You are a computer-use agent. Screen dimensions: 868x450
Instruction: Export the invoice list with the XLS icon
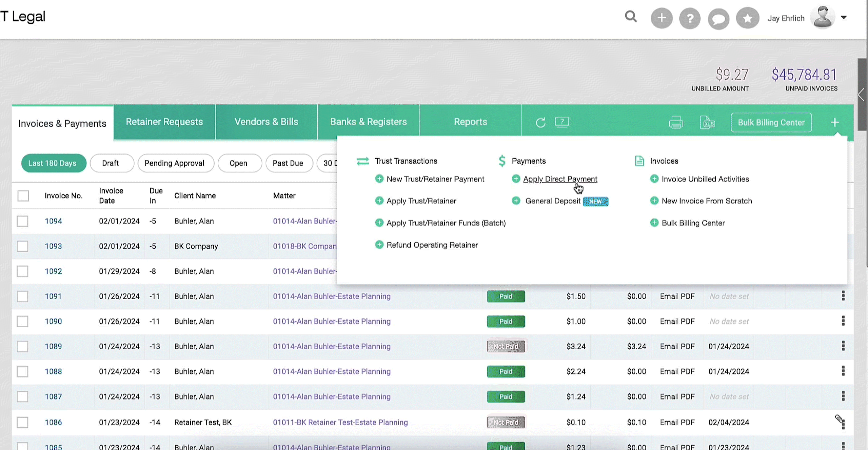point(708,122)
